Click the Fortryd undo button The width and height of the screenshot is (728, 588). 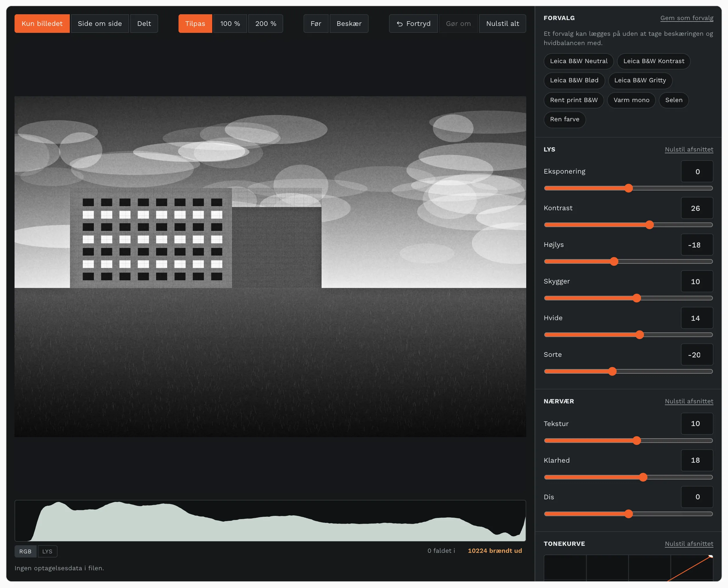click(413, 23)
